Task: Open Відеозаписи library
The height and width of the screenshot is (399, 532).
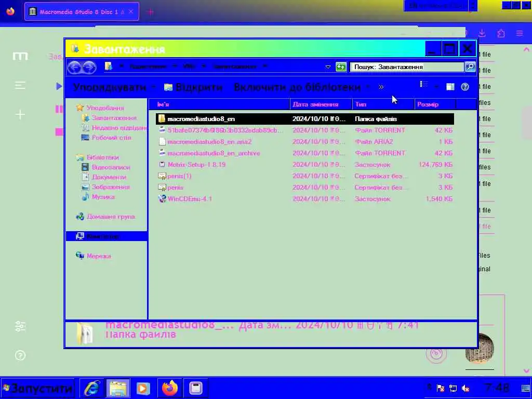Action: point(106,167)
